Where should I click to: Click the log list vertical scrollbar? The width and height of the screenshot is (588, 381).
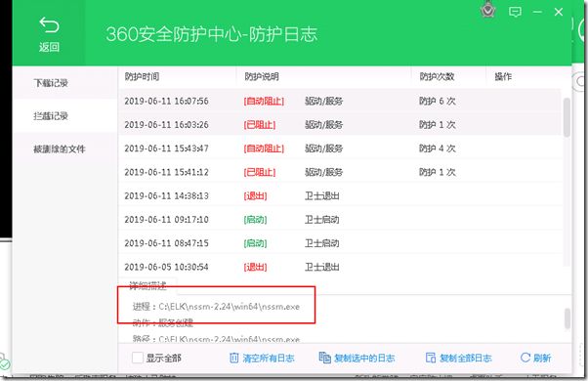coord(567,117)
